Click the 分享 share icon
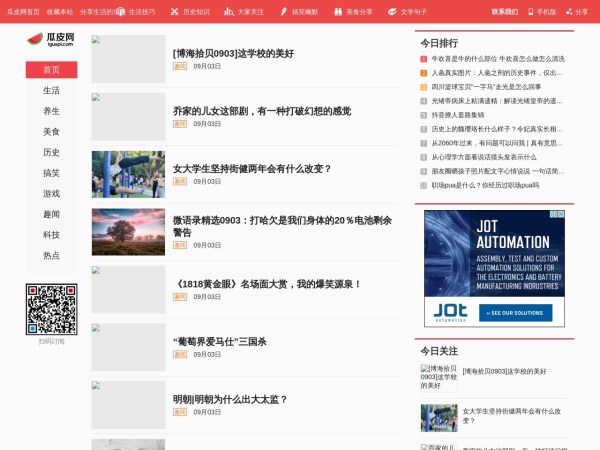 pos(577,11)
